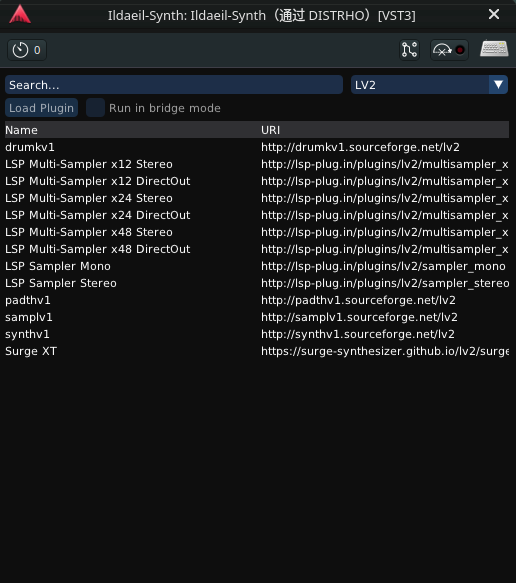Open the latency timer button showing 0
516x583 pixels.
pyautogui.click(x=27, y=50)
